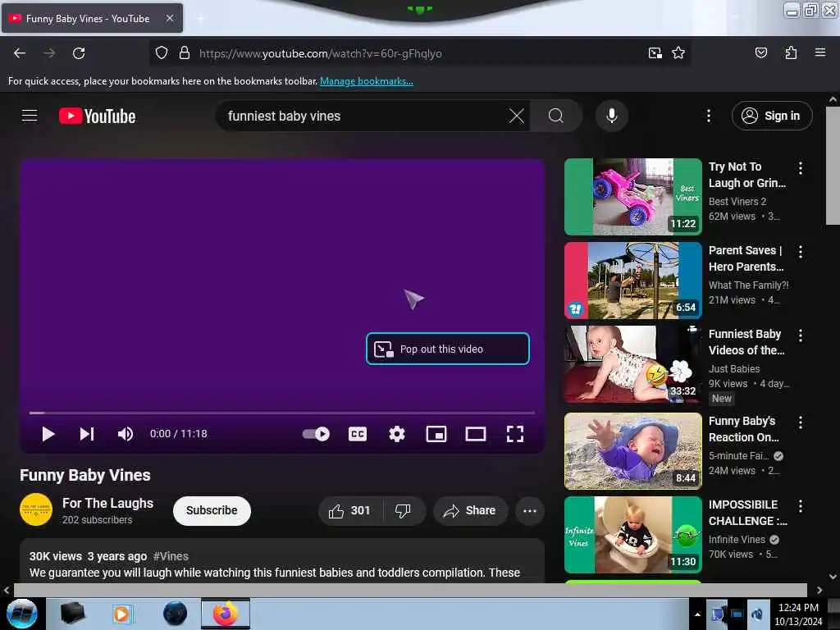
Task: Start voice search with the microphone icon
Action: (612, 116)
